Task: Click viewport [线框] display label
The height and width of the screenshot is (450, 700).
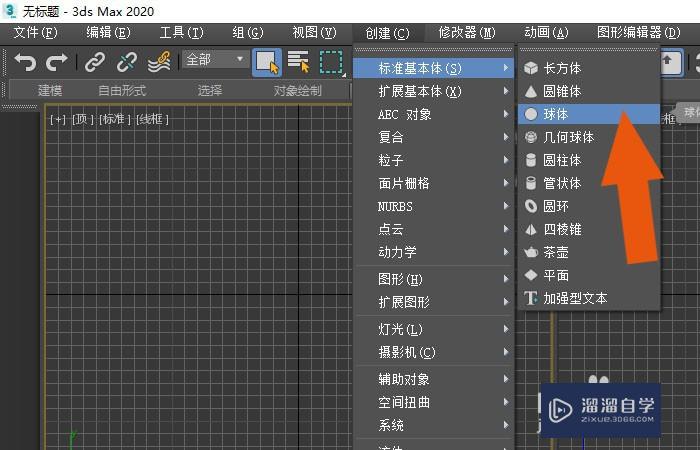Action: (x=152, y=119)
